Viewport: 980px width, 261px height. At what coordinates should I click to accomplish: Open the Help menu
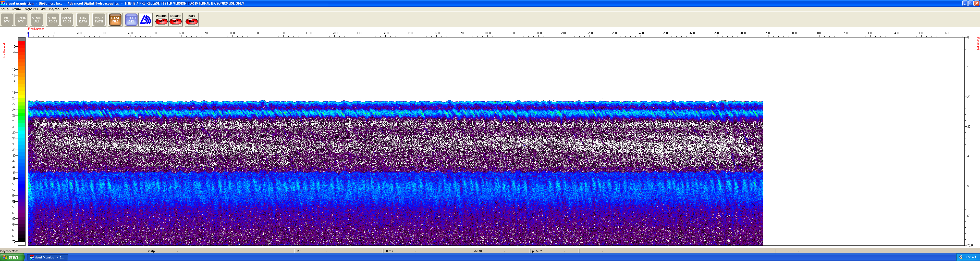click(66, 9)
